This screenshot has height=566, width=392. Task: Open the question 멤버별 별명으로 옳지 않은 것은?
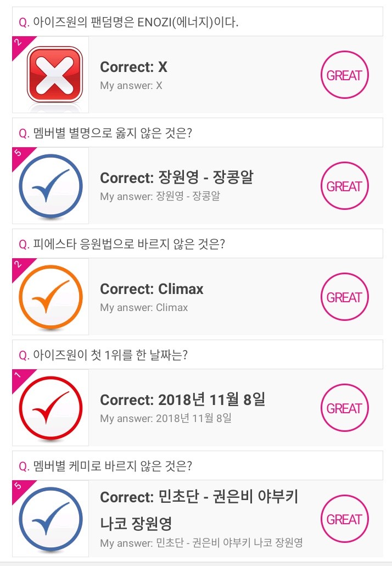(x=105, y=133)
